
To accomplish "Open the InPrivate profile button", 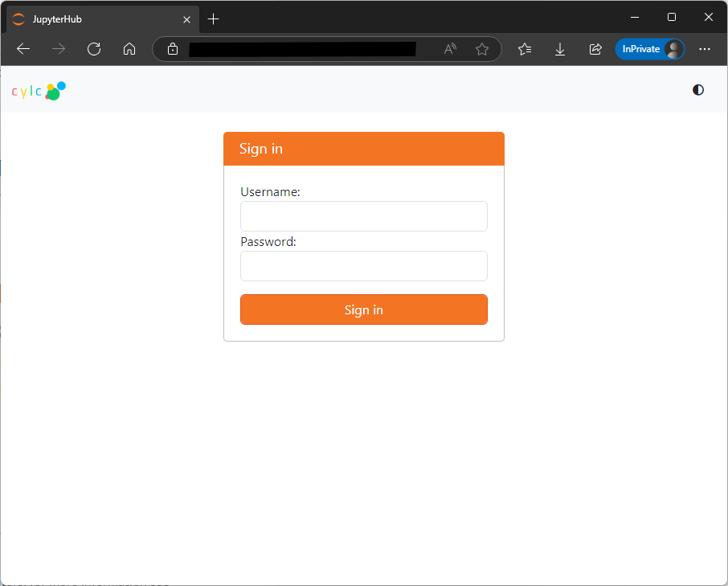I will 649,49.
